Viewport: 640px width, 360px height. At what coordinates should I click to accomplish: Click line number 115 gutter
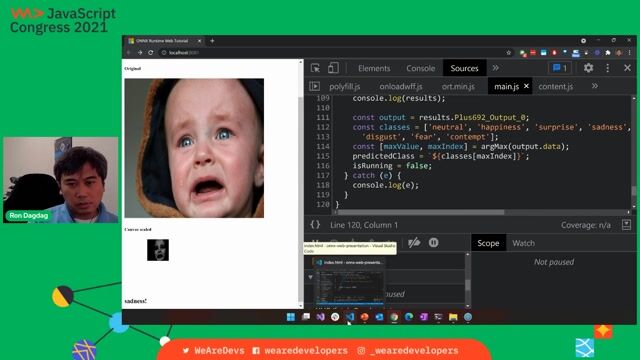coord(322,156)
